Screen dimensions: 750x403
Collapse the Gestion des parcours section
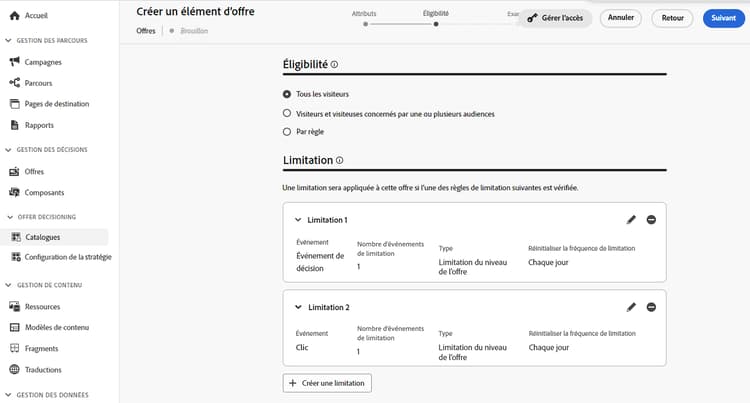[8, 41]
